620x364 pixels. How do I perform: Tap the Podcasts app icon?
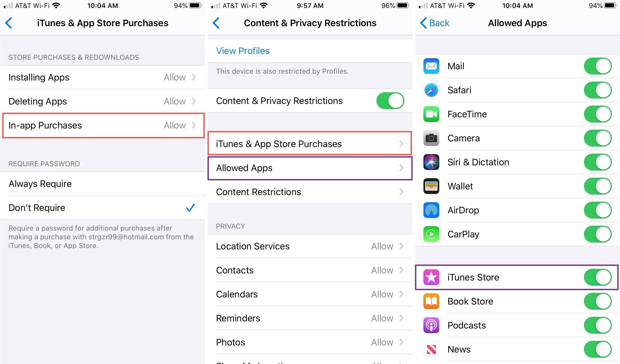431,325
